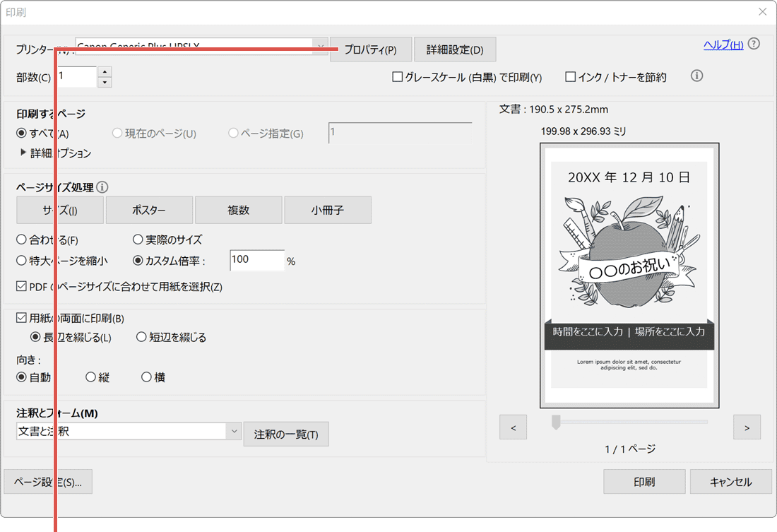Open the 注釈とフォーム dropdown
This screenshot has width=777, height=532.
(x=234, y=431)
